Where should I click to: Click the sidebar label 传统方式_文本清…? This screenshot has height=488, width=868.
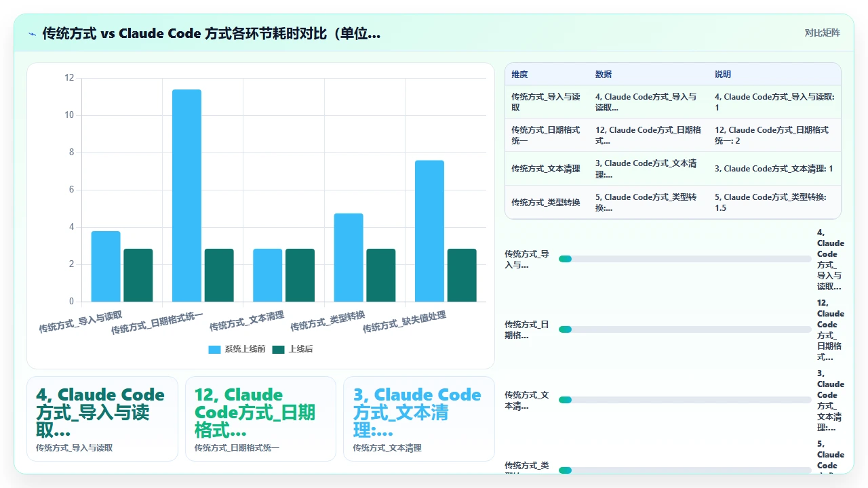coord(527,400)
